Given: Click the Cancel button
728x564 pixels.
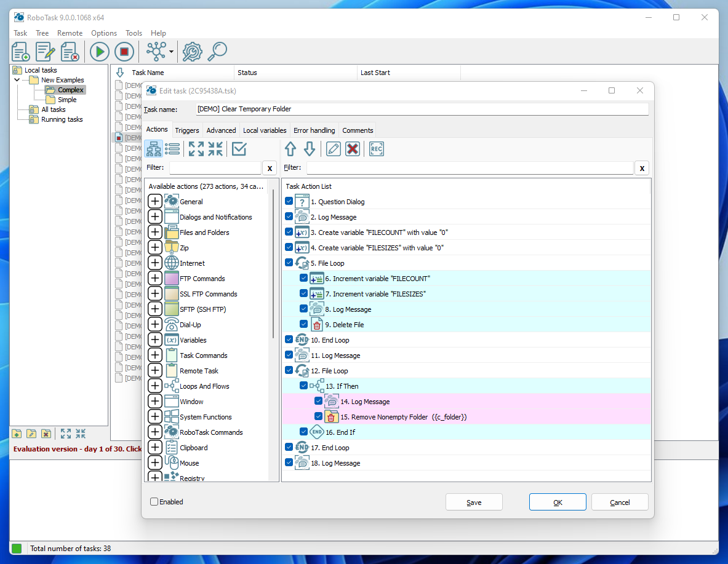Looking at the screenshot, I should click(x=620, y=502).
